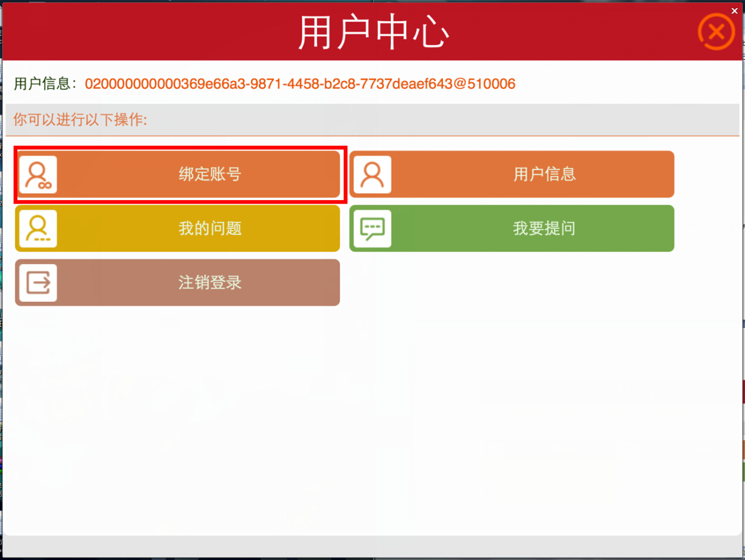745x560 pixels.
Task: Click the profile silhouette icon on 用户信息
Action: pyautogui.click(x=372, y=174)
